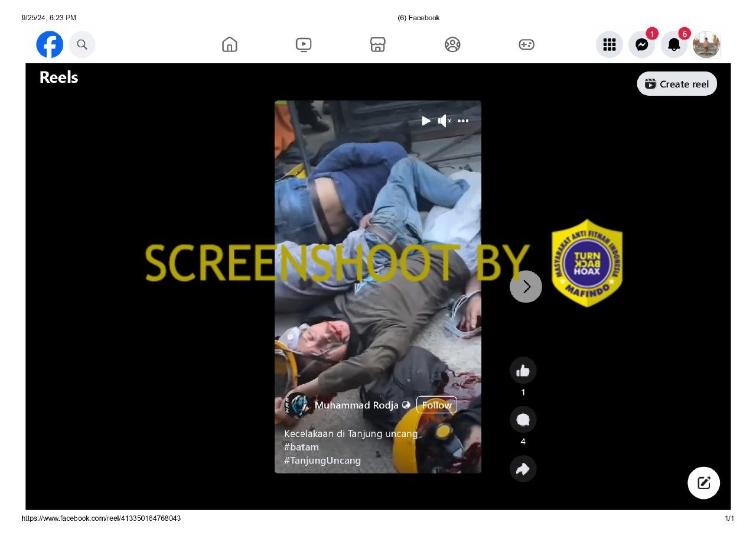
Task: Open Messenger chats
Action: 641,44
